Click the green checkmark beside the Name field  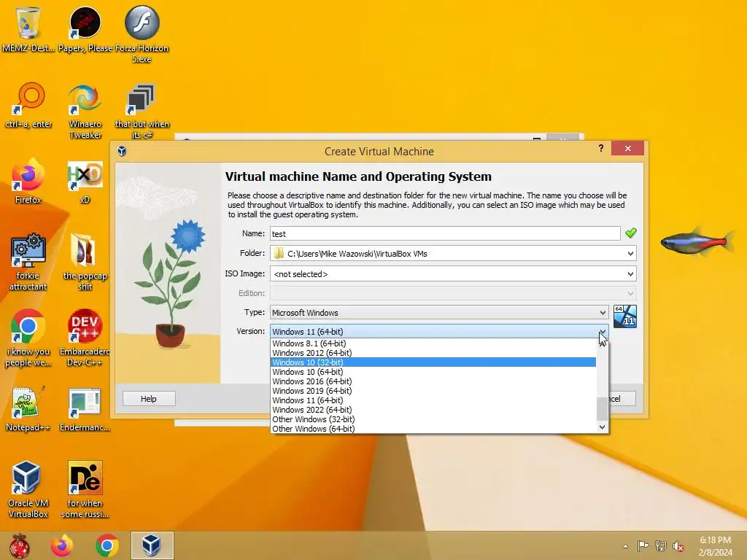tap(631, 233)
